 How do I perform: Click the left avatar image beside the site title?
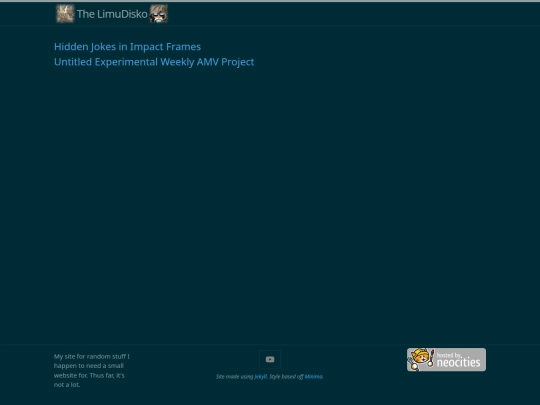point(65,14)
